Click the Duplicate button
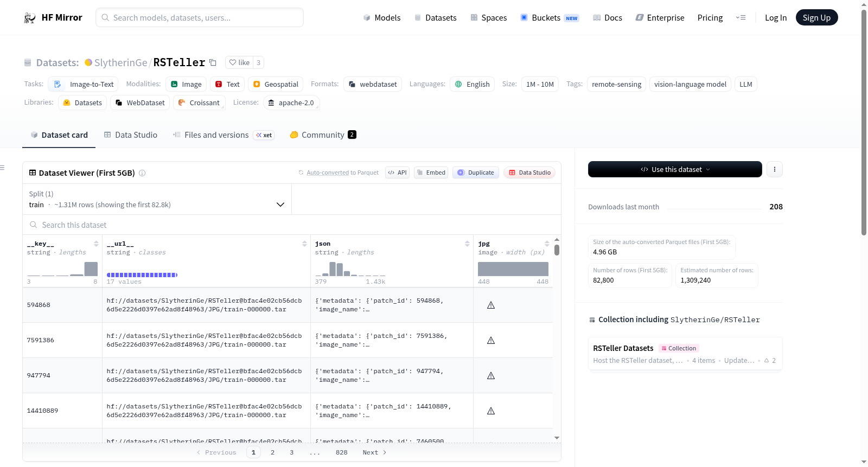Viewport: 868px width, 467px height. click(475, 172)
